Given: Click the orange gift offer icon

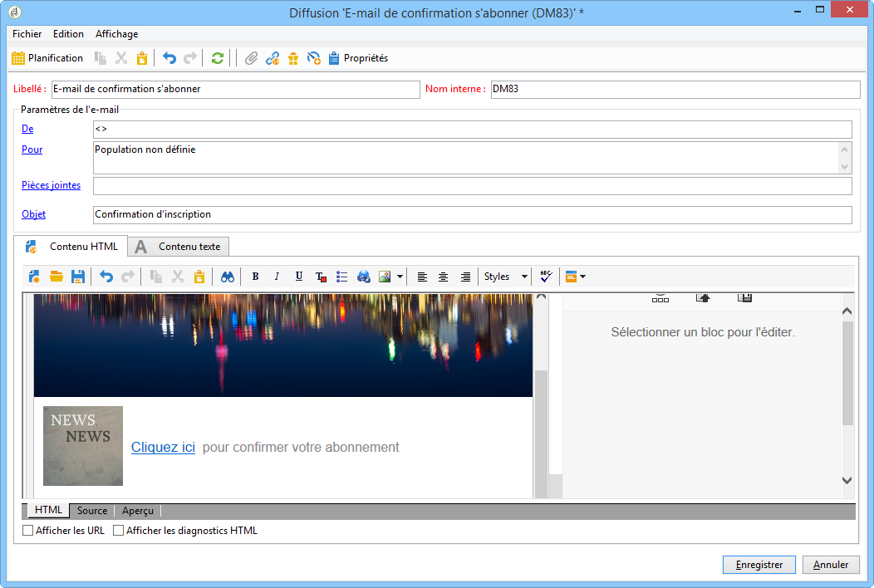Looking at the screenshot, I should pyautogui.click(x=293, y=58).
